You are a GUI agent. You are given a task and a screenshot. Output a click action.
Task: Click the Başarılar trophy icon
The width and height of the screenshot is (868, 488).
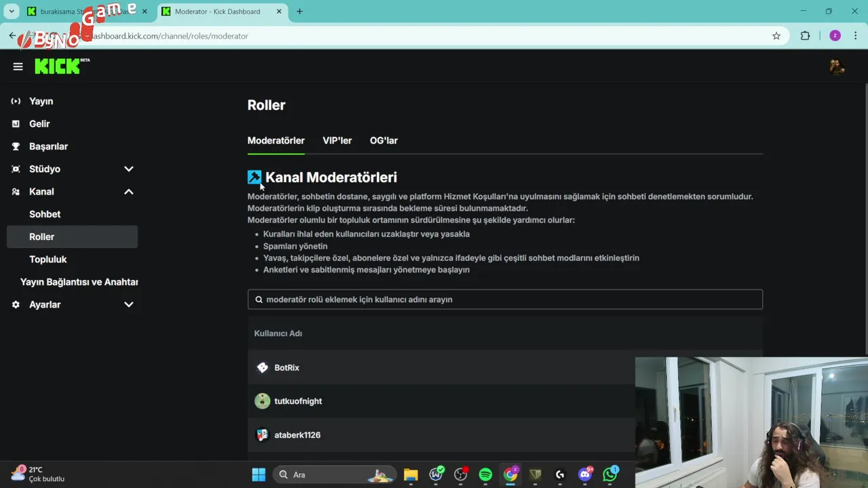click(x=16, y=146)
